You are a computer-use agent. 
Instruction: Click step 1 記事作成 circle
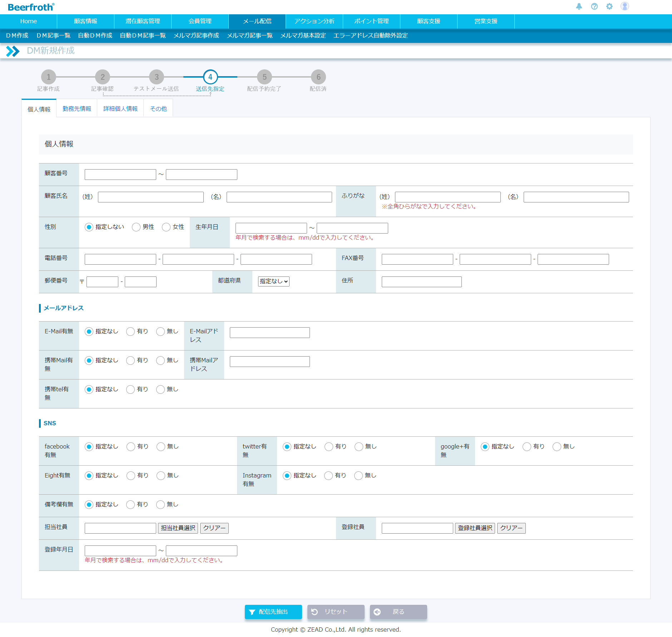click(49, 77)
